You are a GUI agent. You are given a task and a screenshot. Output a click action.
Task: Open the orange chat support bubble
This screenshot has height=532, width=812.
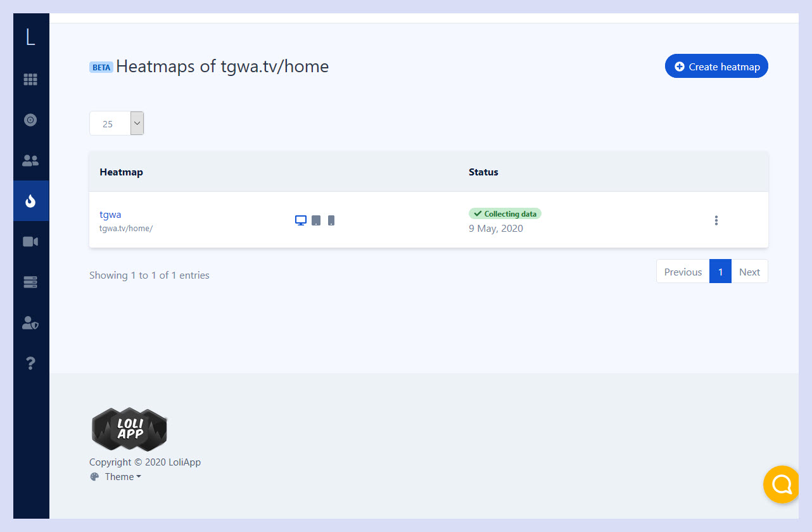[782, 484]
